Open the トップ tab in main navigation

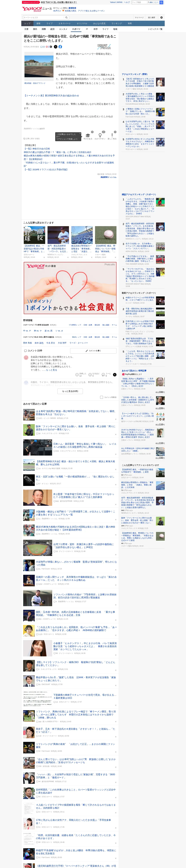pos(27,24)
